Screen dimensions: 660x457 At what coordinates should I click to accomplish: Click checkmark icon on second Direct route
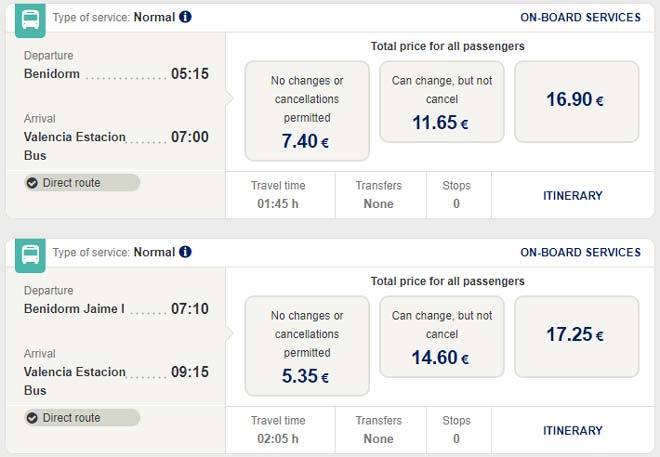(32, 418)
